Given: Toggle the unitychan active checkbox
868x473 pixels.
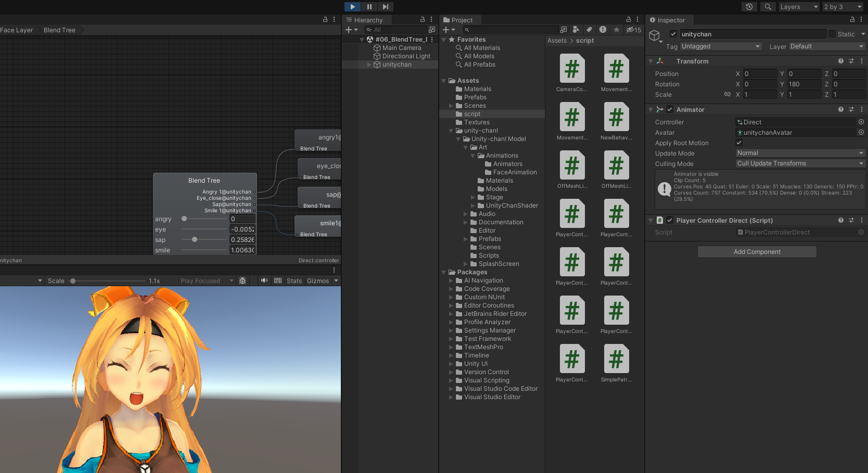Looking at the screenshot, I should point(673,34).
